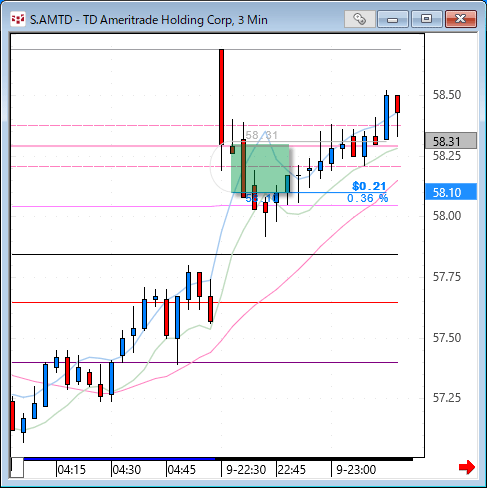Click the 58.25 price axis label
This screenshot has height=488, width=487.
pyautogui.click(x=447, y=156)
